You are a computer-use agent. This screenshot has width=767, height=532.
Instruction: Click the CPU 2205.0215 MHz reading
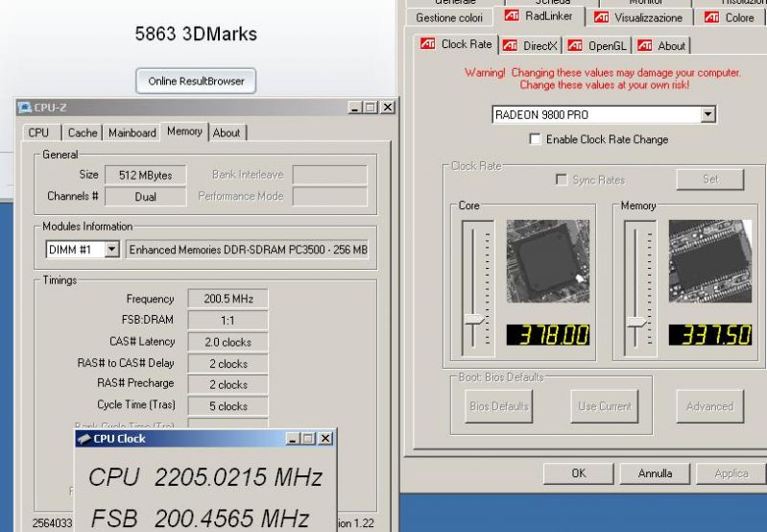205,477
